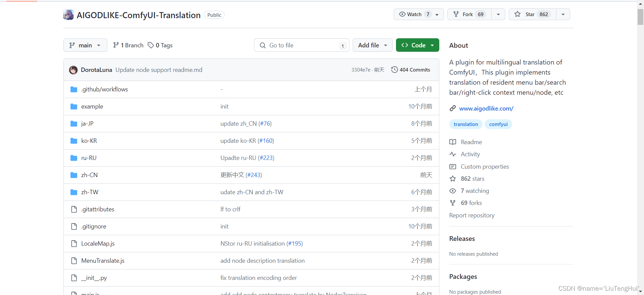Click the commit history clock icon
Viewport: 644px width, 295px height.
point(395,70)
